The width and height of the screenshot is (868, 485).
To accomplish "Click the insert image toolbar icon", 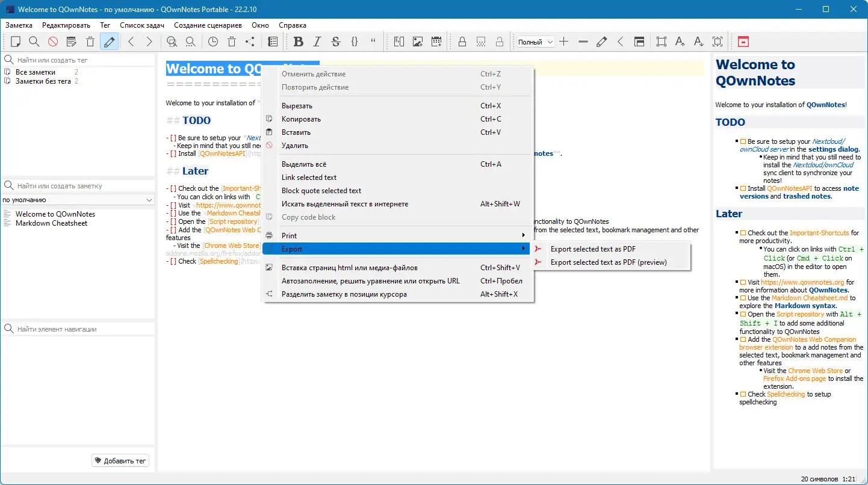I will click(418, 42).
